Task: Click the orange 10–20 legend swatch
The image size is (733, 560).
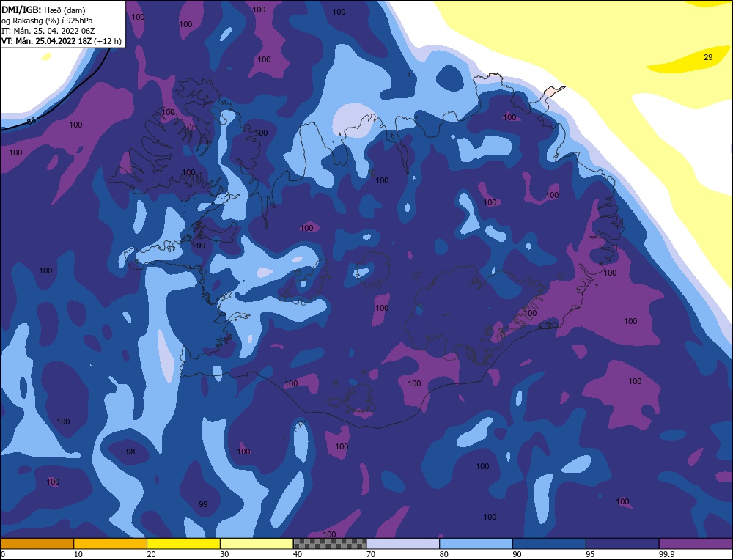Action: tap(111, 544)
